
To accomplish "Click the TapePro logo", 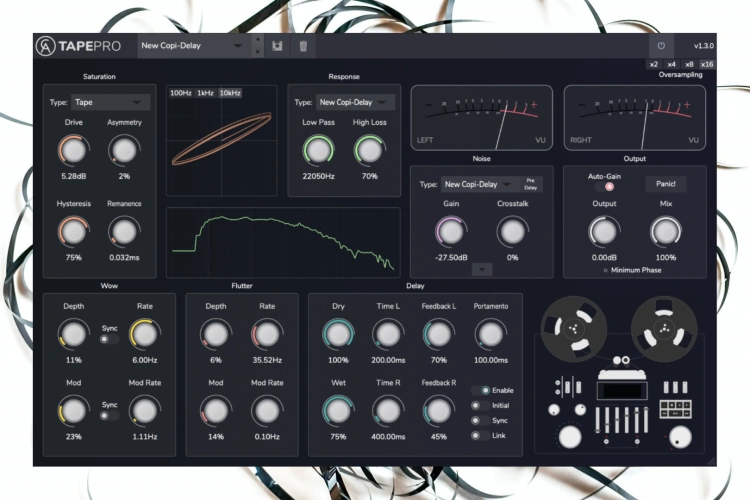I will pyautogui.click(x=78, y=46).
